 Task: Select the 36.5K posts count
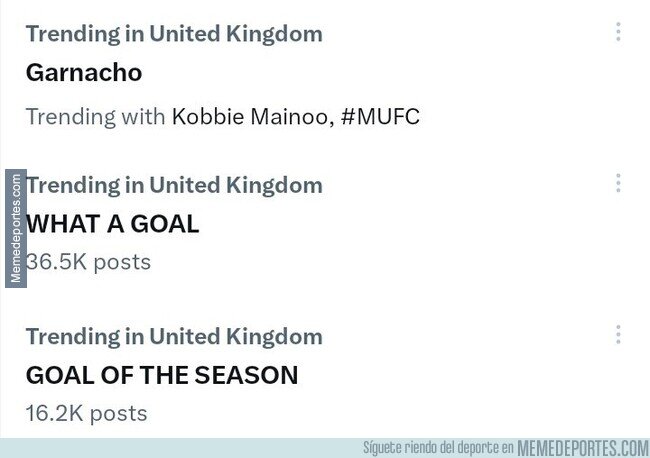(88, 262)
